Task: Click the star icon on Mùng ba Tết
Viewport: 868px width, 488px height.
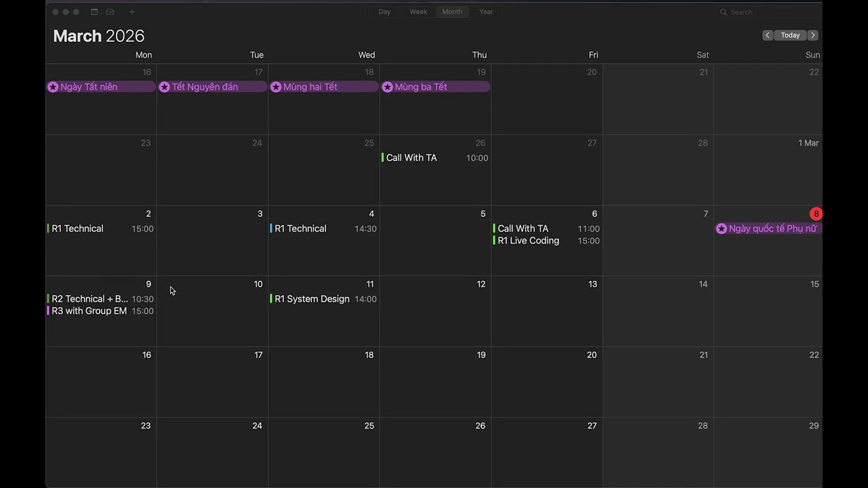Action: coord(387,87)
